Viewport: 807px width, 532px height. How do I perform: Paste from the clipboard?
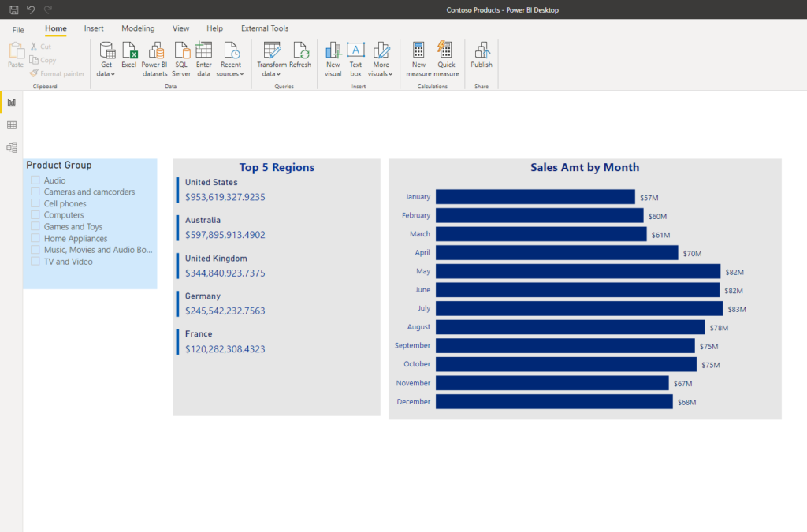[x=16, y=54]
